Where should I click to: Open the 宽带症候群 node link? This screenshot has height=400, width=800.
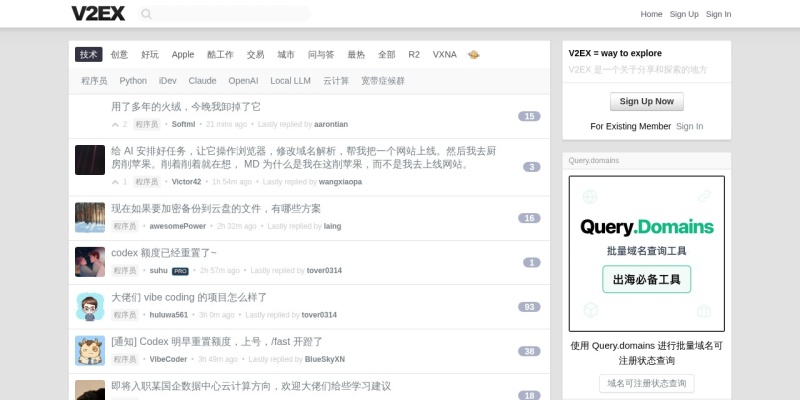(383, 81)
